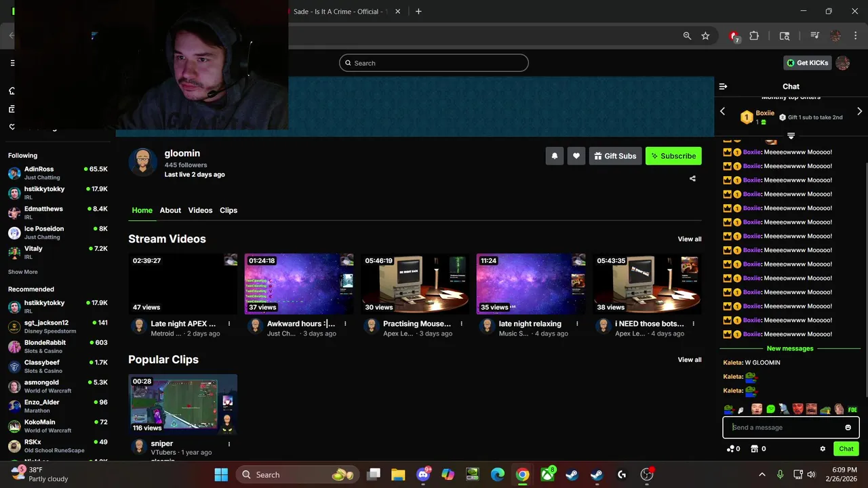Click the Microsoft Edge taskbar icon
Image resolution: width=868 pixels, height=488 pixels.
(x=498, y=474)
